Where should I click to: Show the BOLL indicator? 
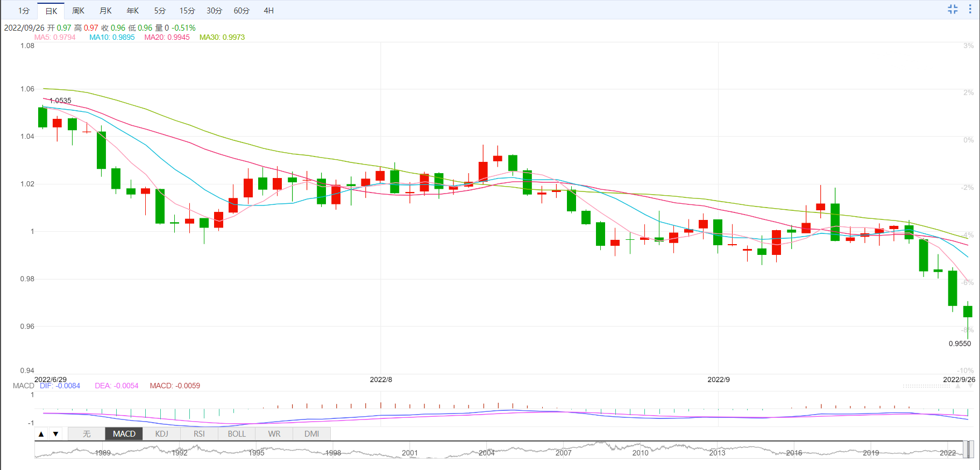coord(237,434)
